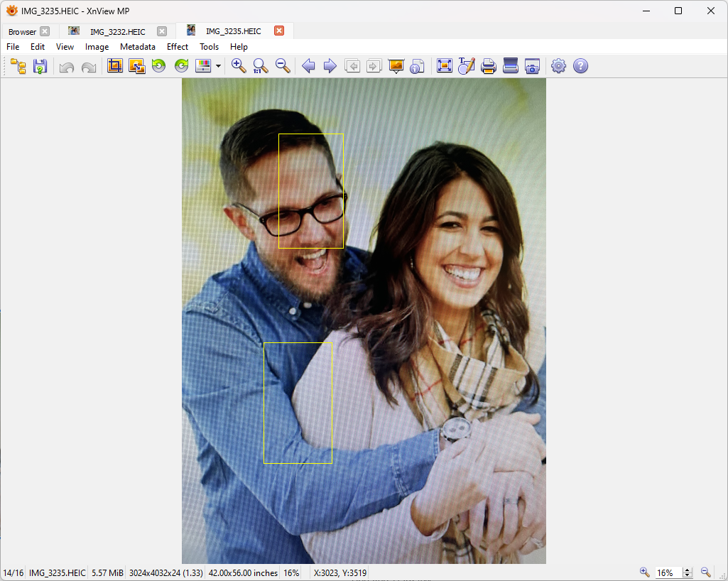
Task: Click the grey previous page icon
Action: click(x=352, y=66)
